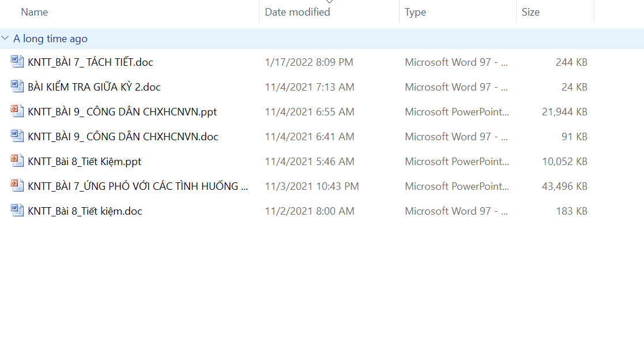Click the 21,944 KB size cell
The width and height of the screenshot is (644, 352).
[564, 112]
